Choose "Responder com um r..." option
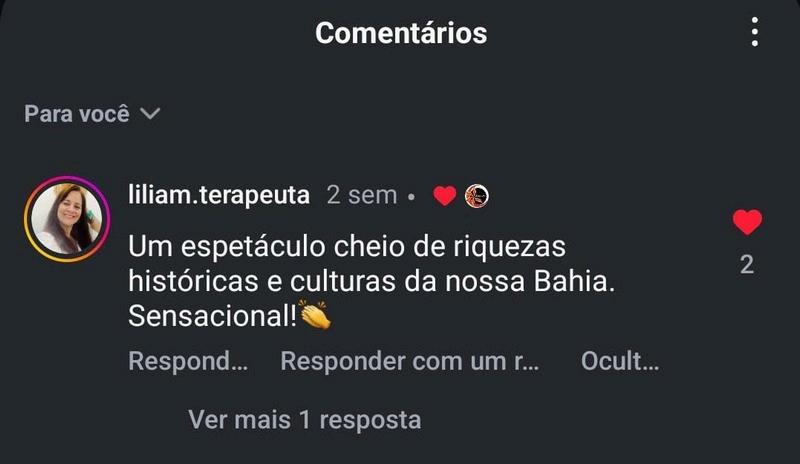Screen dimensions: 800x464 pos(410,361)
